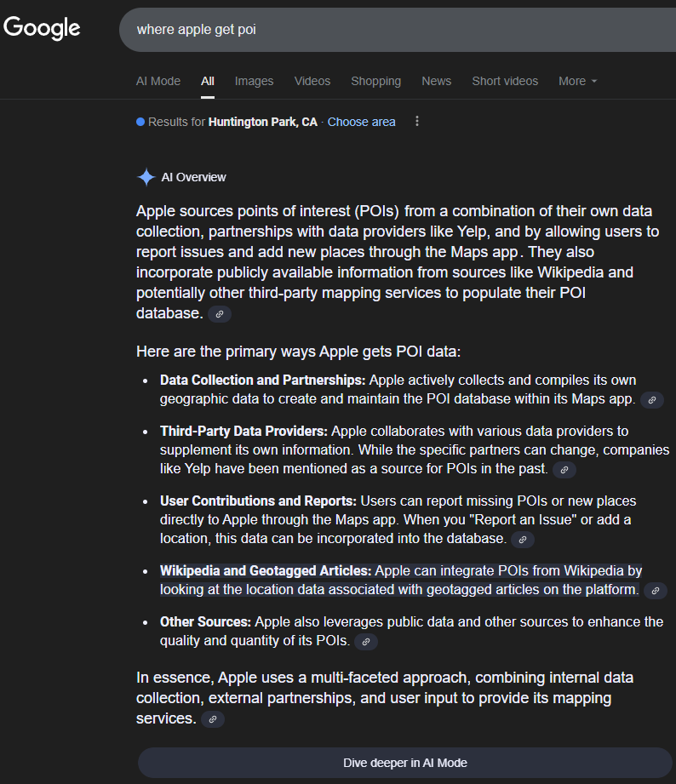The image size is (676, 784).
Task: Click 'Wikipedia and Geotagged Articles:' highlighted text
Action: pos(266,570)
